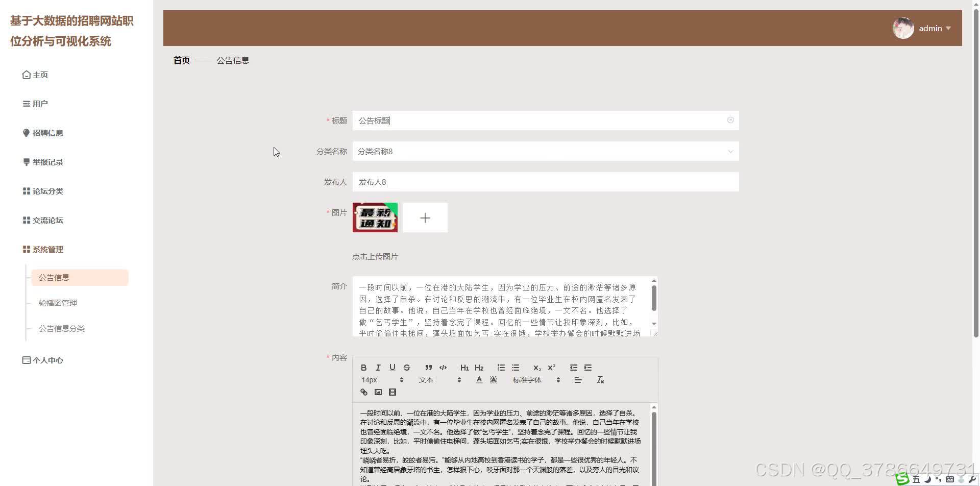980x486 pixels.
Task: Open the 标准字体 font family dropdown
Action: 536,380
